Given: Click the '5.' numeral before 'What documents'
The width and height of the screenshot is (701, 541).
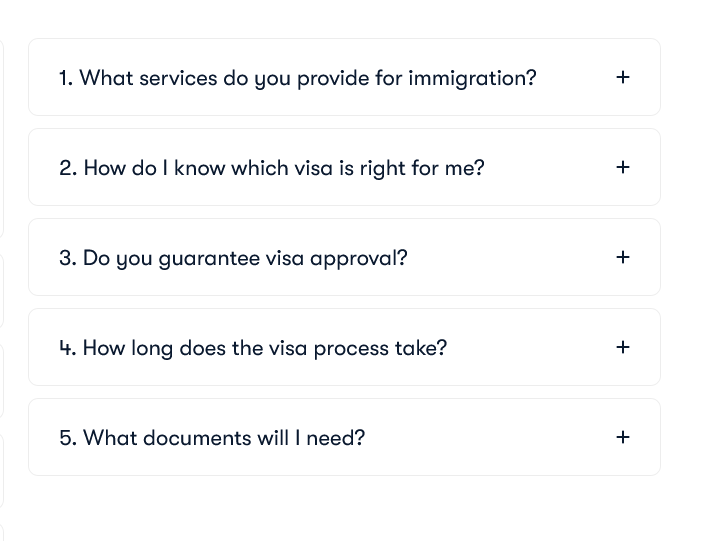Looking at the screenshot, I should point(68,438).
